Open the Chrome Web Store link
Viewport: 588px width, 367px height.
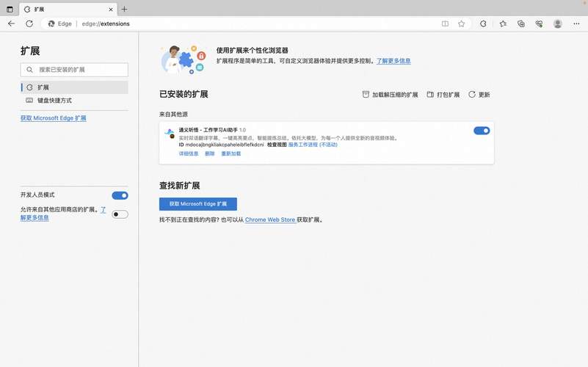pos(269,219)
